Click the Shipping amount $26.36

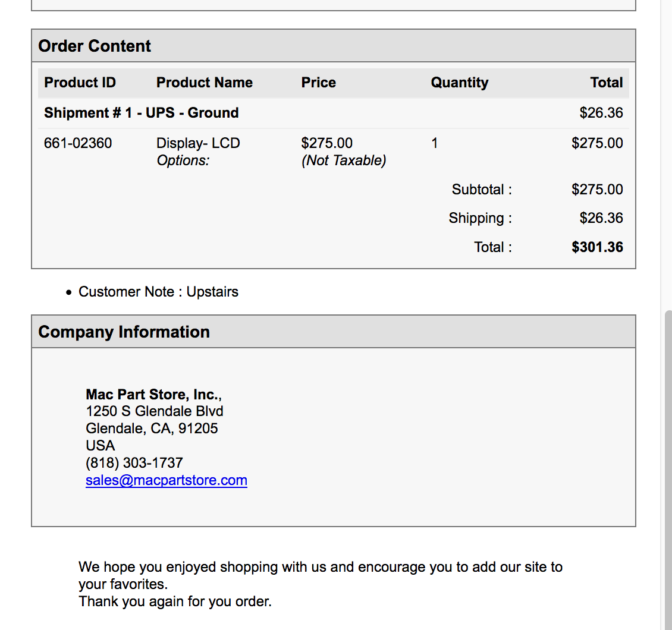coord(601,218)
